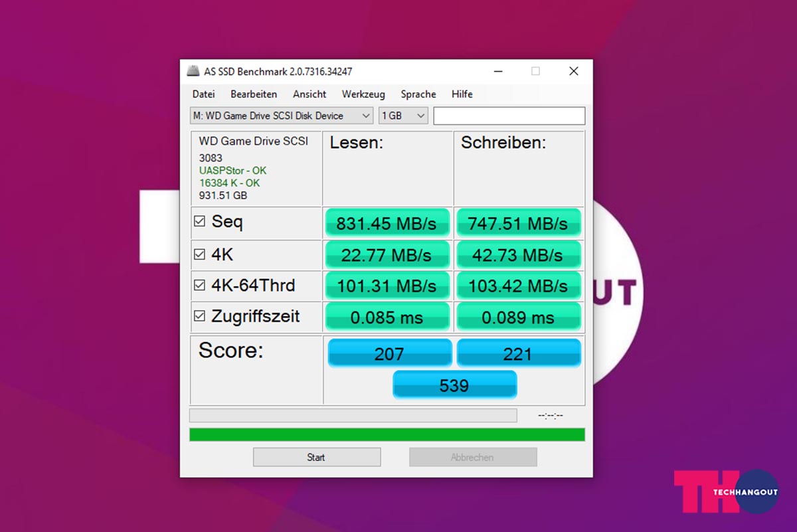Click the empty gray progress bar above it
797x532 pixels.
353,416
